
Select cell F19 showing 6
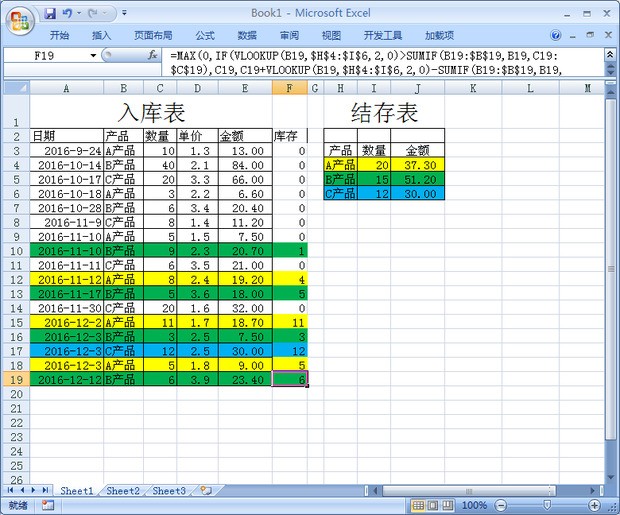click(289, 380)
